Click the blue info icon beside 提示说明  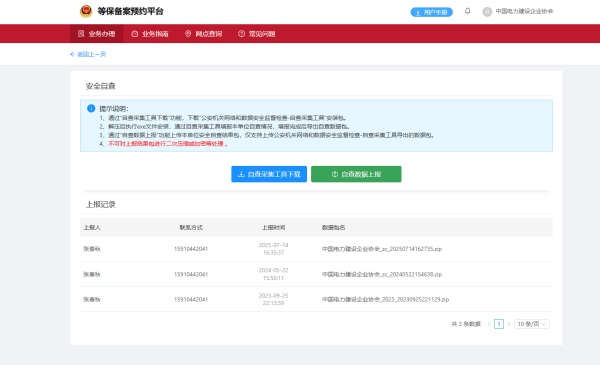[x=91, y=108]
